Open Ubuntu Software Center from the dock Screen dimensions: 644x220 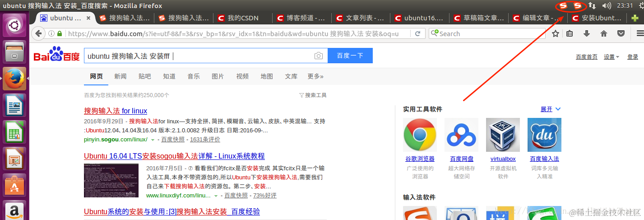coord(14,185)
